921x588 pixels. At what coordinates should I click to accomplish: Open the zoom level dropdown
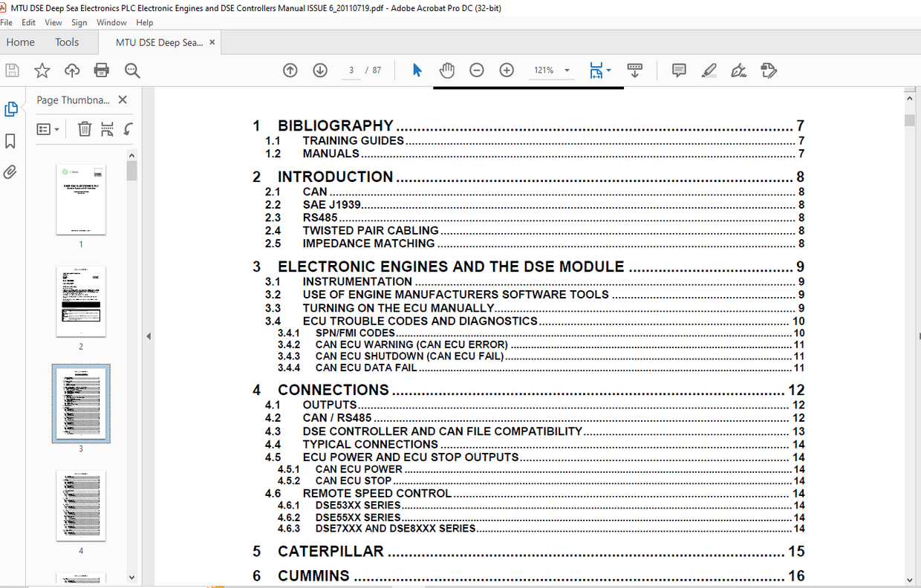(567, 70)
